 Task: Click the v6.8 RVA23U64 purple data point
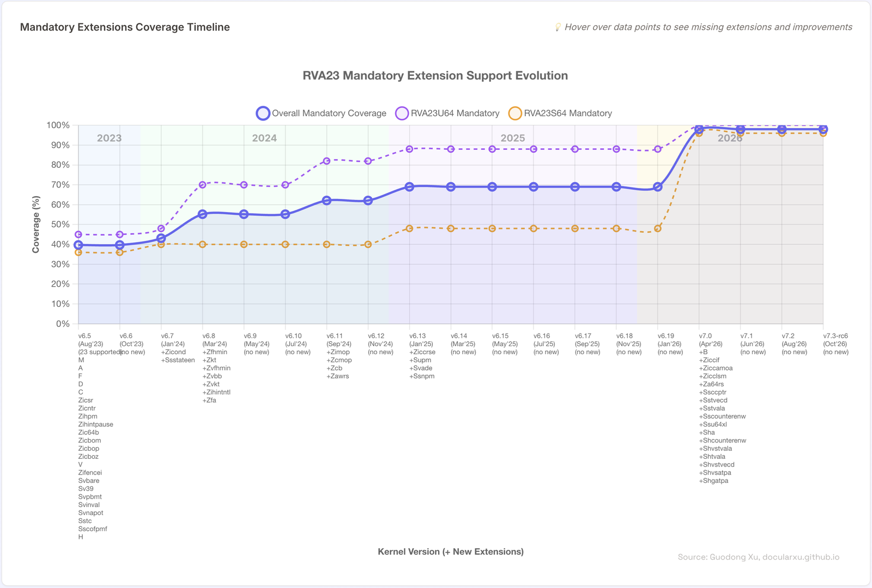click(x=202, y=185)
